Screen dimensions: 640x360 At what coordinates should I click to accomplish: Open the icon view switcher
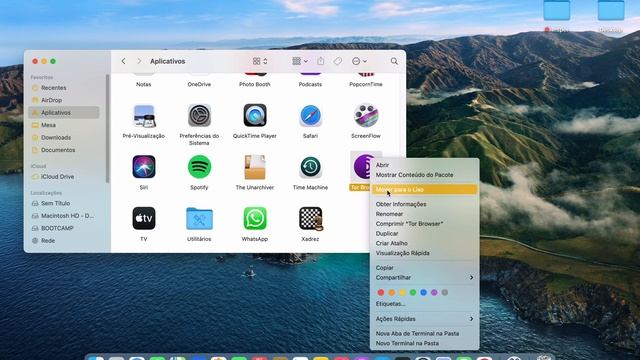pos(260,61)
